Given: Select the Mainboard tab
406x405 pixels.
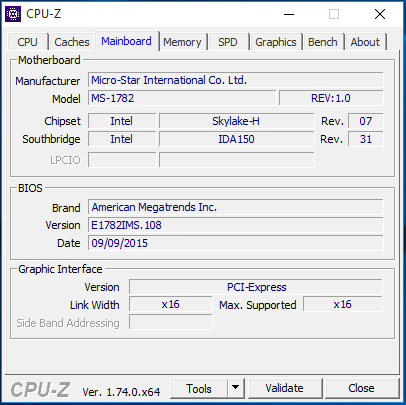Looking at the screenshot, I should click(x=127, y=41).
